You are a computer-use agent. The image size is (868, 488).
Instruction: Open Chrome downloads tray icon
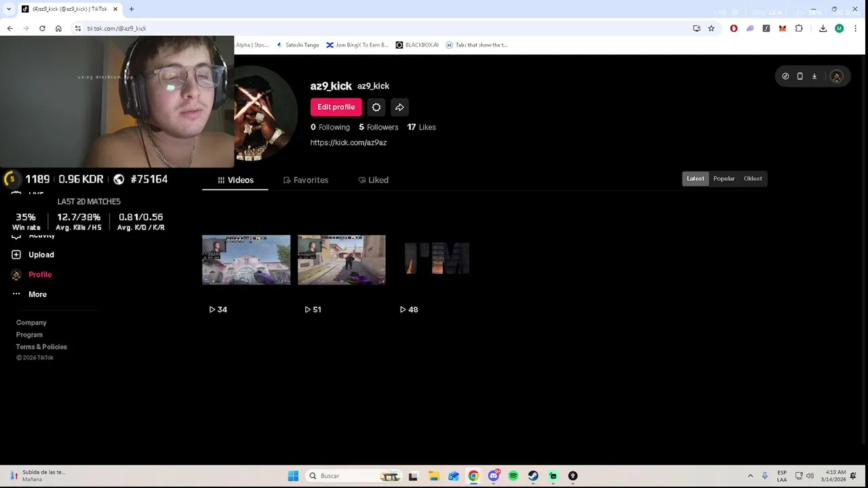click(x=823, y=28)
